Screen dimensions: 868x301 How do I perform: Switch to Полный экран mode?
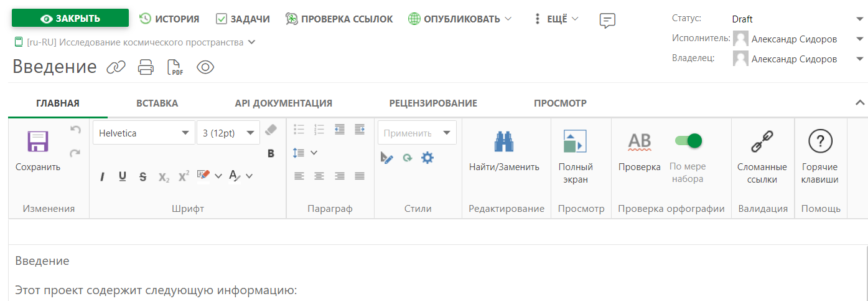(x=575, y=141)
